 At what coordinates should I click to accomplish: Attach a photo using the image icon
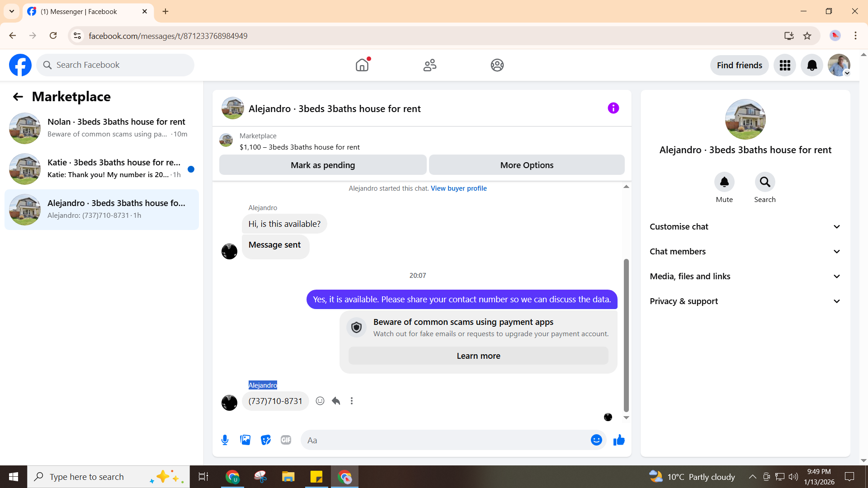coord(245,440)
